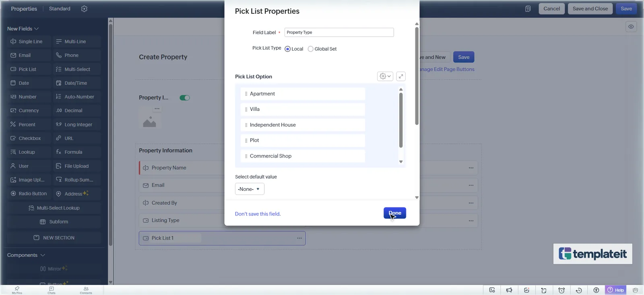Choose the Auto-Number field type
644x295 pixels.
(77, 97)
